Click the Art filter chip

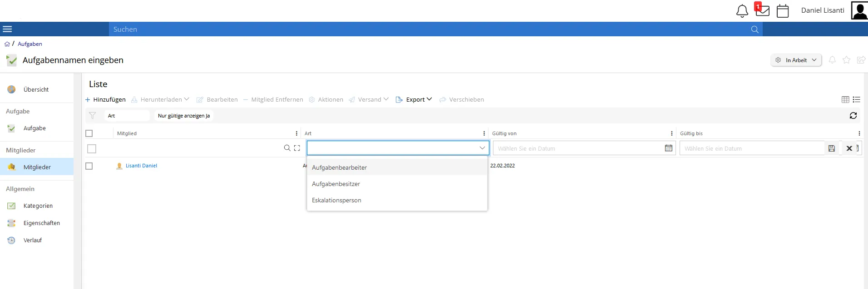point(127,116)
